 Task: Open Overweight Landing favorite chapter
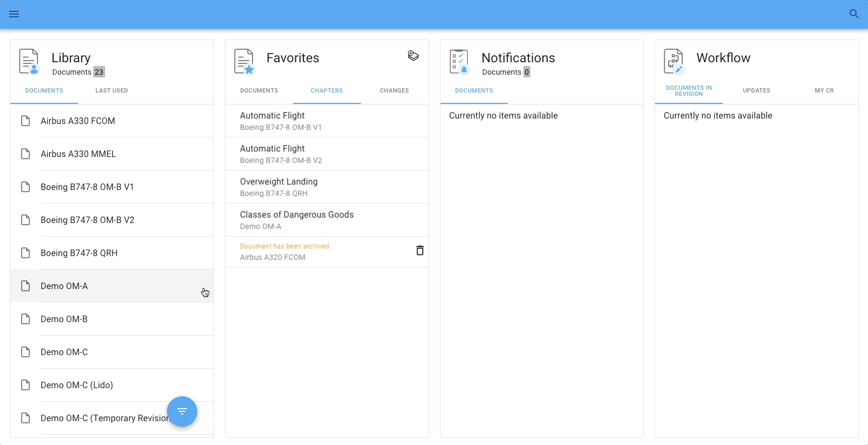[x=327, y=187]
